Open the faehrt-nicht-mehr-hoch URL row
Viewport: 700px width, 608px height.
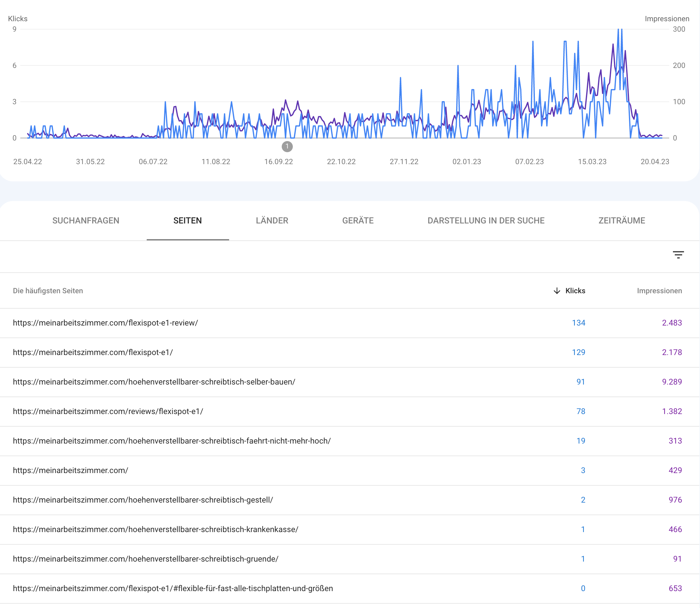click(x=350, y=441)
